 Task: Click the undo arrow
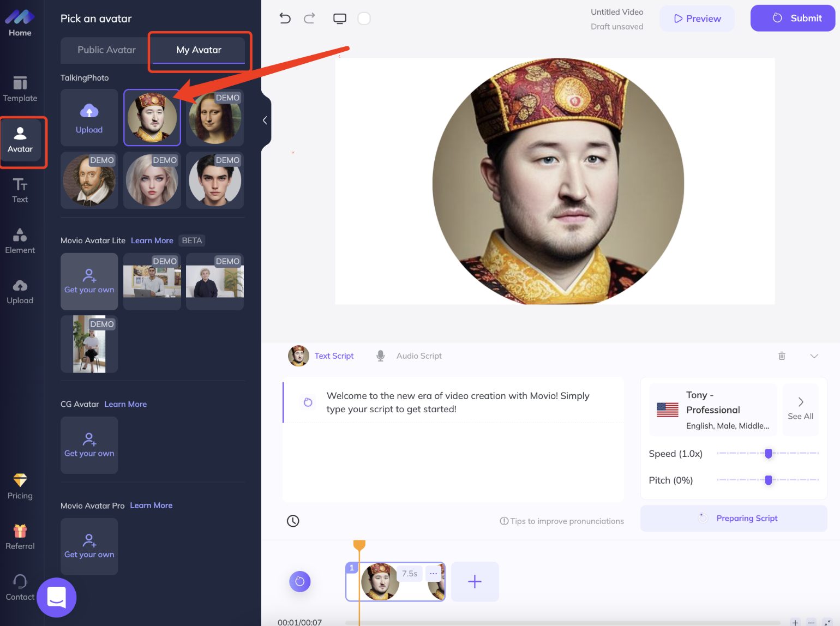pos(285,19)
